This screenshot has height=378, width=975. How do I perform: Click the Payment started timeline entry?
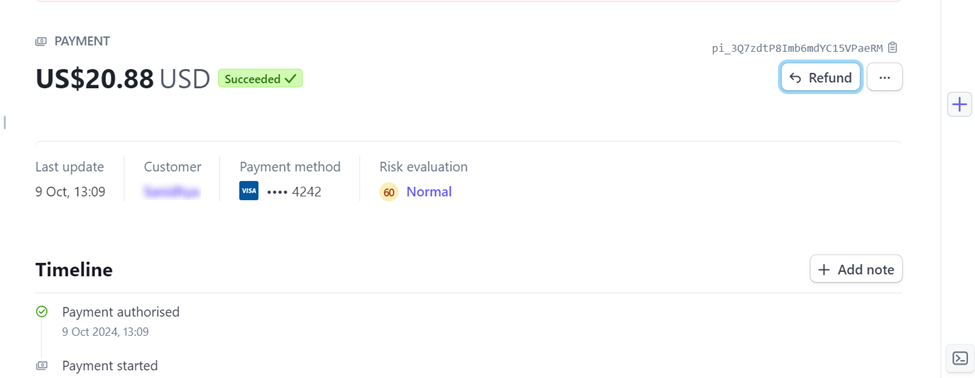click(x=110, y=366)
